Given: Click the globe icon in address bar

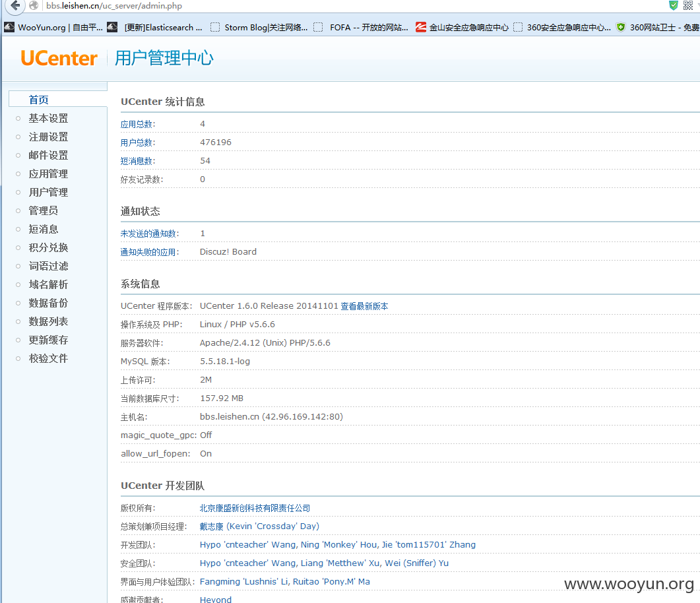Looking at the screenshot, I should pos(34,6).
